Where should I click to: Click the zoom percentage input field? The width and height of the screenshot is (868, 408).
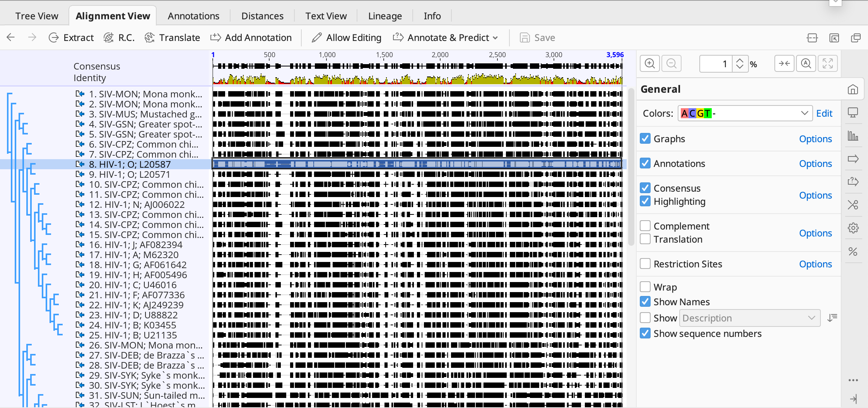[716, 63]
